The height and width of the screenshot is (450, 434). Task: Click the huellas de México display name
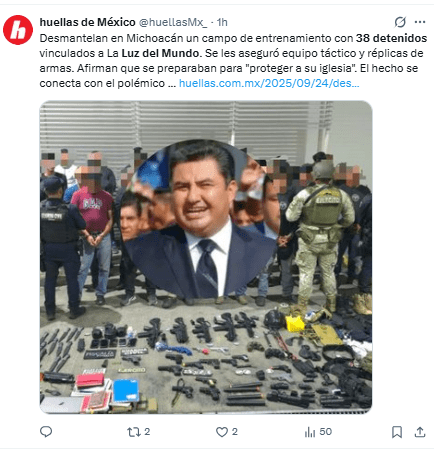coord(87,22)
